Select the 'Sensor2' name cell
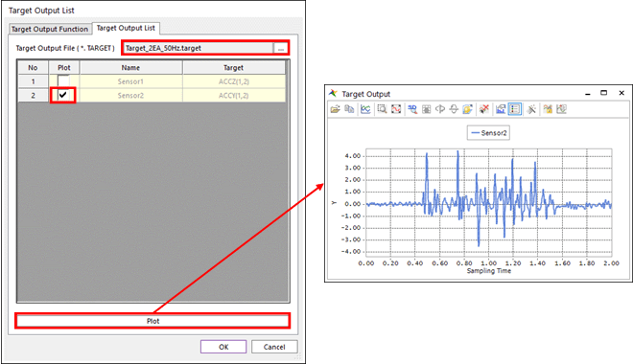Image resolution: width=633 pixels, height=364 pixels. pyautogui.click(x=130, y=96)
